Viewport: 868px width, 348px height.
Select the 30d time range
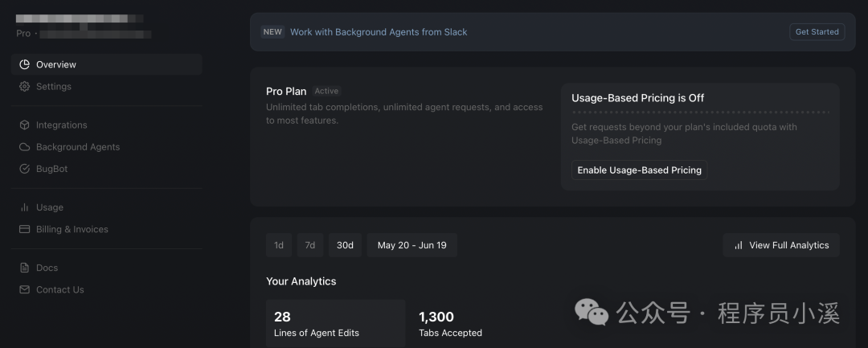(345, 245)
